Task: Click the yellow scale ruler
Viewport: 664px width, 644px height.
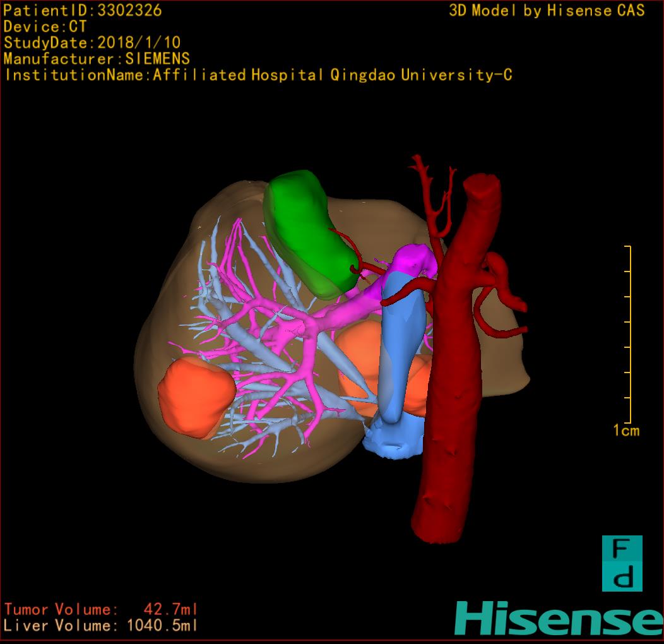Action: coord(629,335)
